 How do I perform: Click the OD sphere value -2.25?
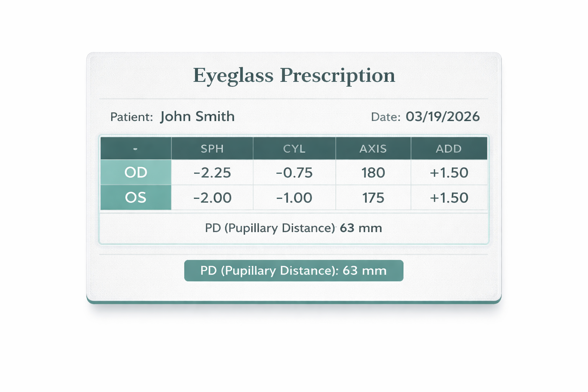[212, 173]
